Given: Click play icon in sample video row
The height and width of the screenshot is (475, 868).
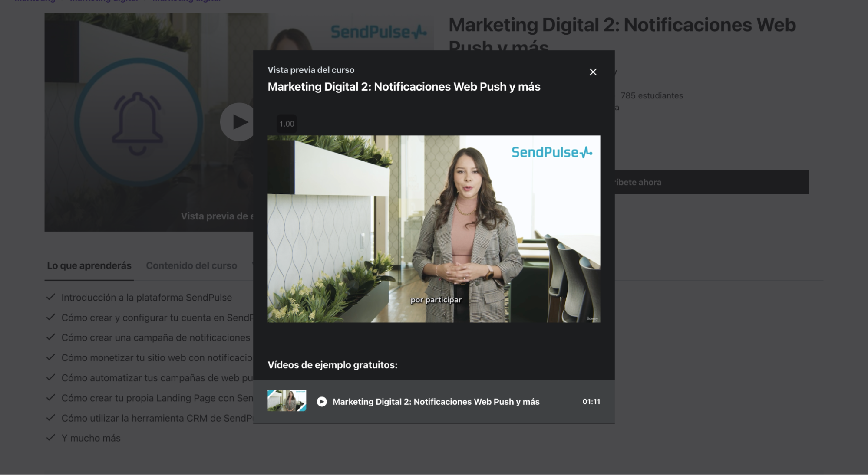Looking at the screenshot, I should coord(322,402).
